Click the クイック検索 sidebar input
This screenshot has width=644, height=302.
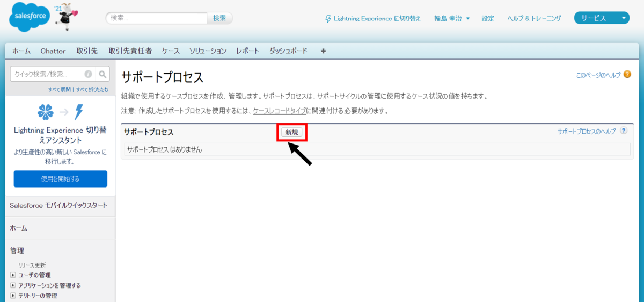click(x=53, y=74)
